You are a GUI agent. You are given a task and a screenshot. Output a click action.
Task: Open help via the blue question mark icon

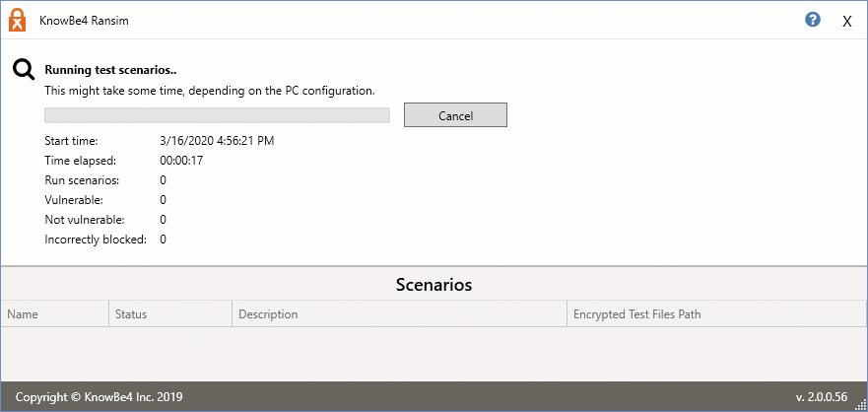pos(812,20)
